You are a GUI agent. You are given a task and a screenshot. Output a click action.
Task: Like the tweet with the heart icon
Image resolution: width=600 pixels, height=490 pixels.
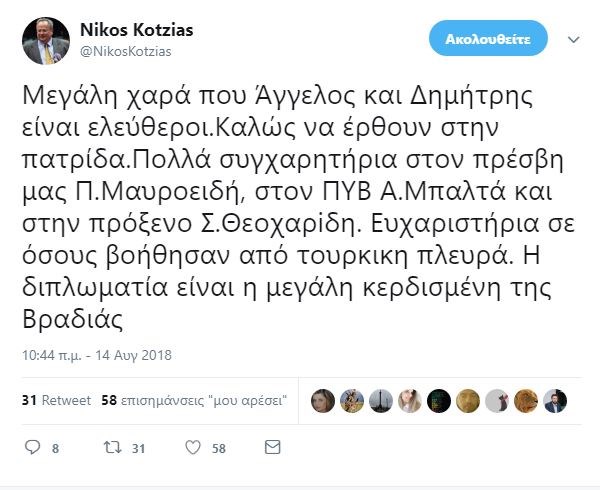(194, 449)
